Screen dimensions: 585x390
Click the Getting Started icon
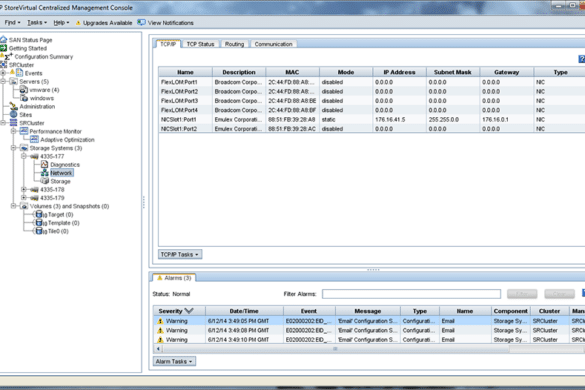(4, 48)
